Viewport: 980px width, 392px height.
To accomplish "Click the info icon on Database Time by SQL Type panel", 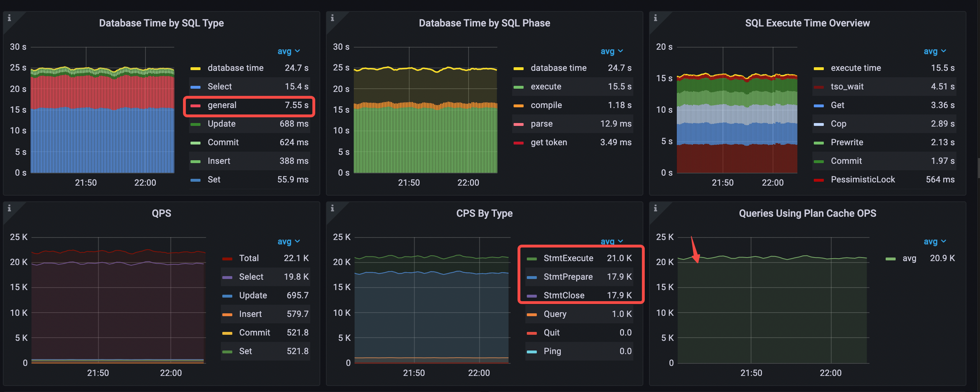I will point(9,17).
